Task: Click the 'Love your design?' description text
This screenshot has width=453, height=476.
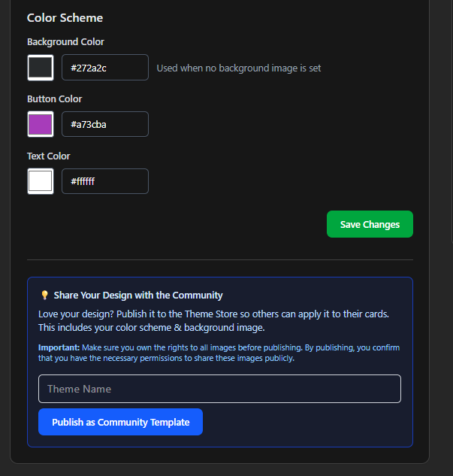Action: point(213,321)
